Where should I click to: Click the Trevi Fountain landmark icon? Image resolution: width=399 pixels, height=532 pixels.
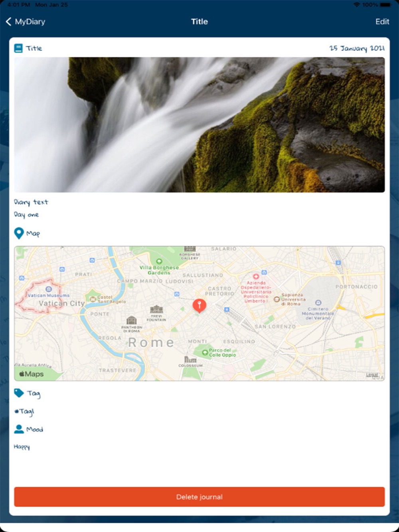click(156, 309)
